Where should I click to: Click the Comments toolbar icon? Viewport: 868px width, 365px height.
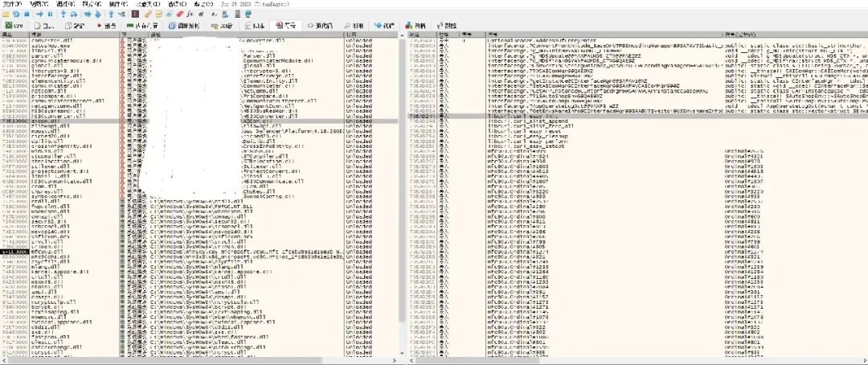tap(158, 14)
